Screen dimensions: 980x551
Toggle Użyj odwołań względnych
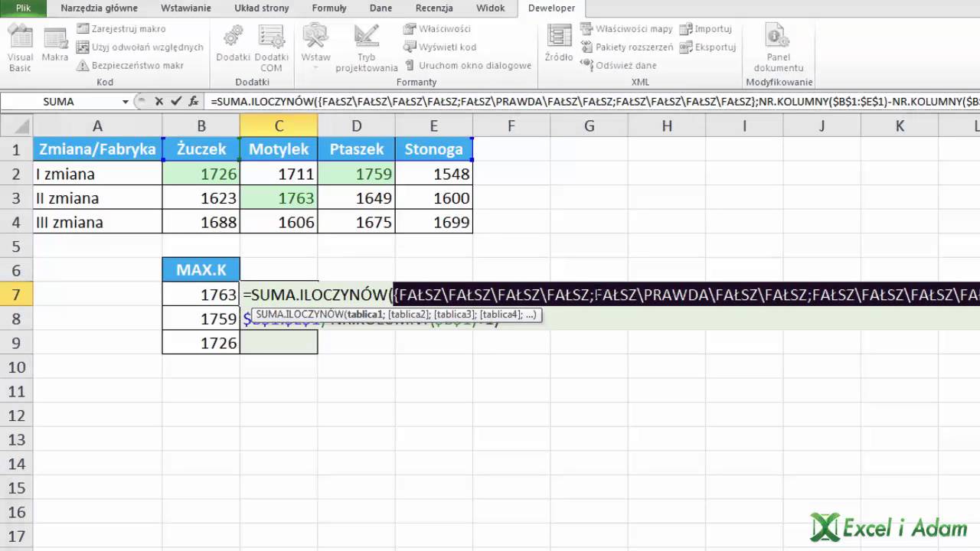pos(140,47)
